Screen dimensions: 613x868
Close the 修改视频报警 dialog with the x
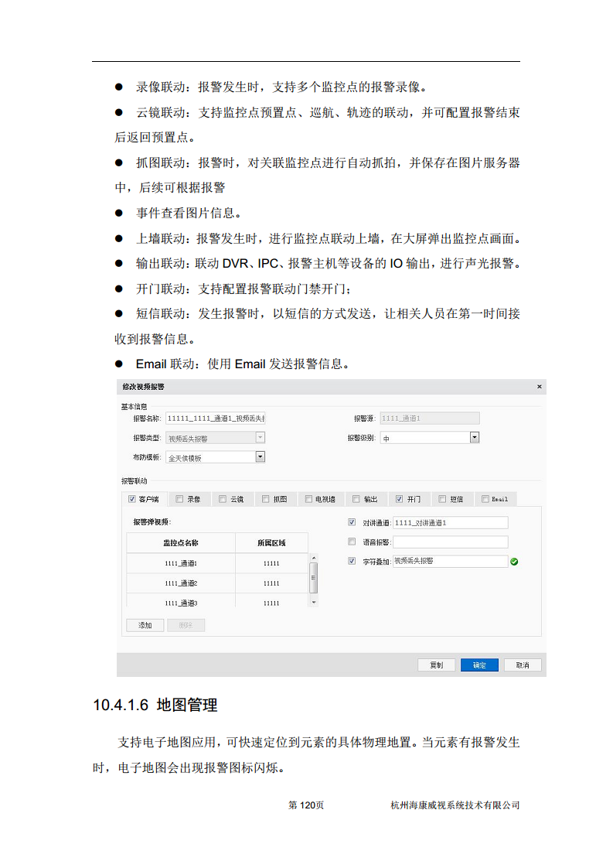coord(539,386)
